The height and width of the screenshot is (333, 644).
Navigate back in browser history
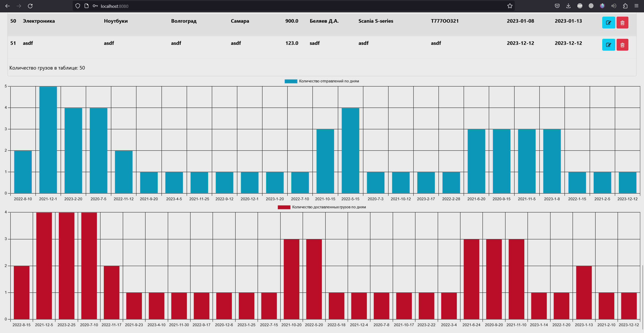click(8, 6)
